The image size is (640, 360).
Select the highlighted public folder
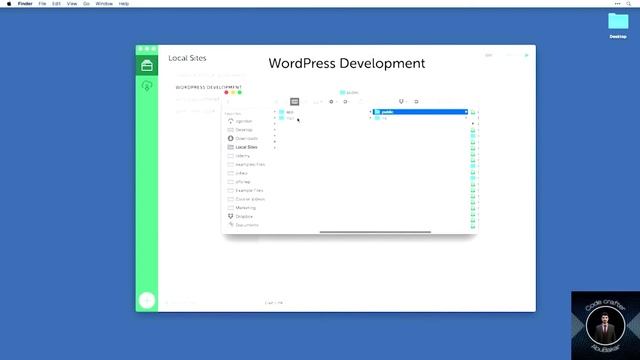[x=420, y=112]
